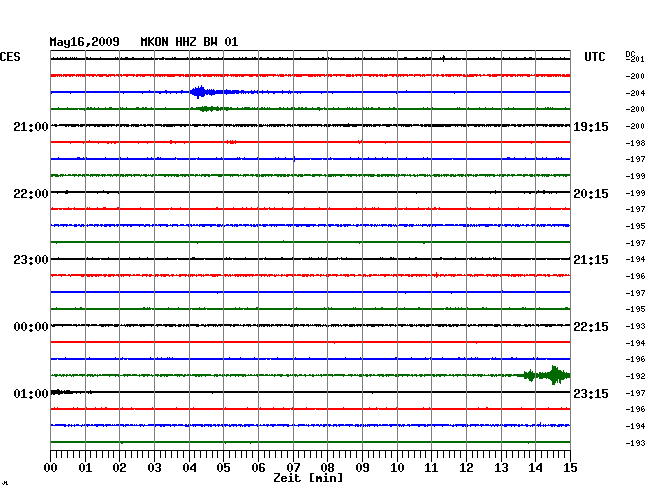
Task: Select the 11 minute axis label
Action: click(x=431, y=467)
